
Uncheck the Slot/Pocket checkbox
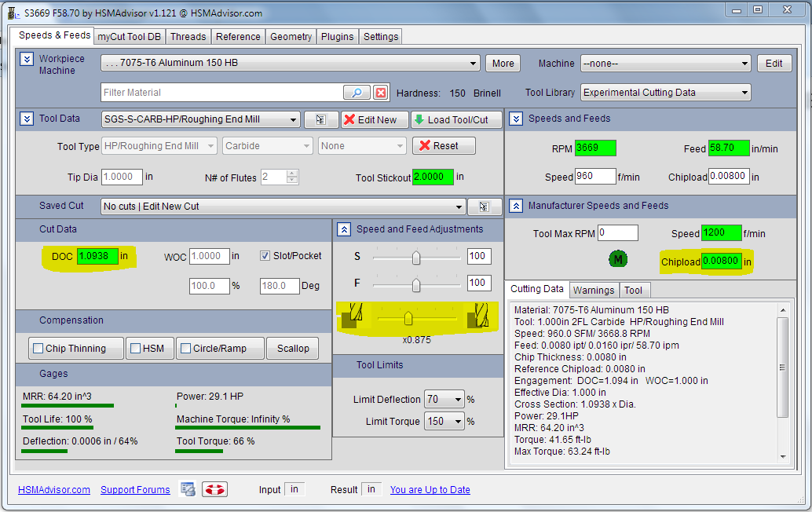click(265, 256)
